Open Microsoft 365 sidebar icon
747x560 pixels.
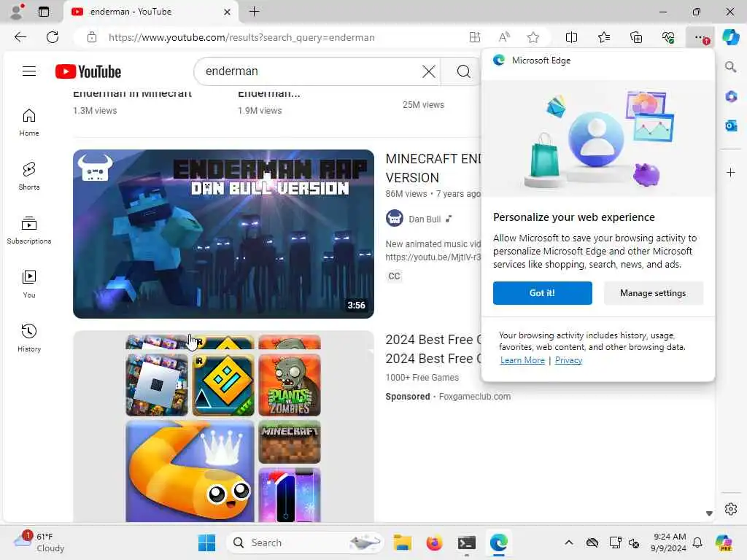(731, 97)
